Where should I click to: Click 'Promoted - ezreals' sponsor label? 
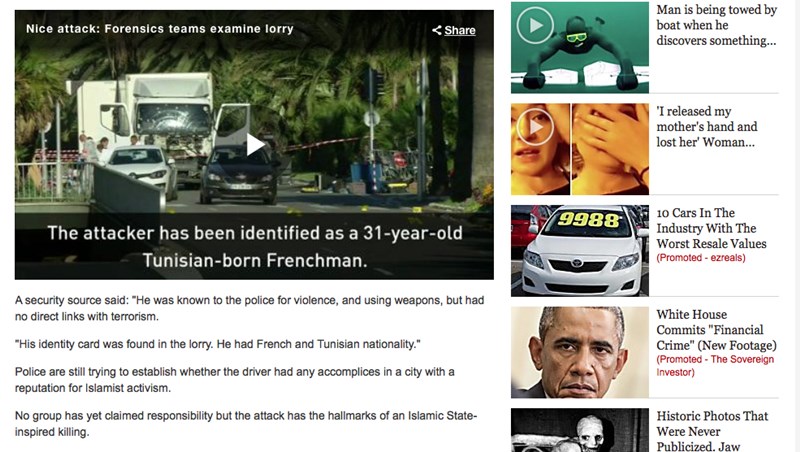pyautogui.click(x=701, y=258)
